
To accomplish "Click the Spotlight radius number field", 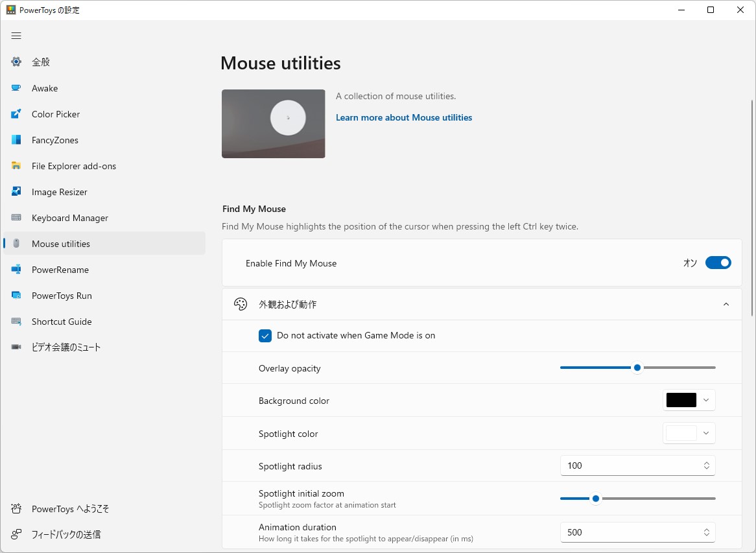I will 629,465.
